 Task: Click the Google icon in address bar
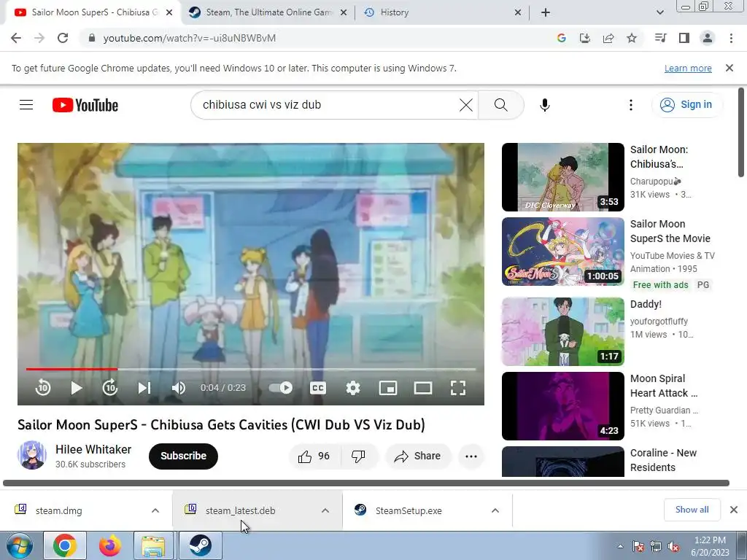tap(562, 38)
